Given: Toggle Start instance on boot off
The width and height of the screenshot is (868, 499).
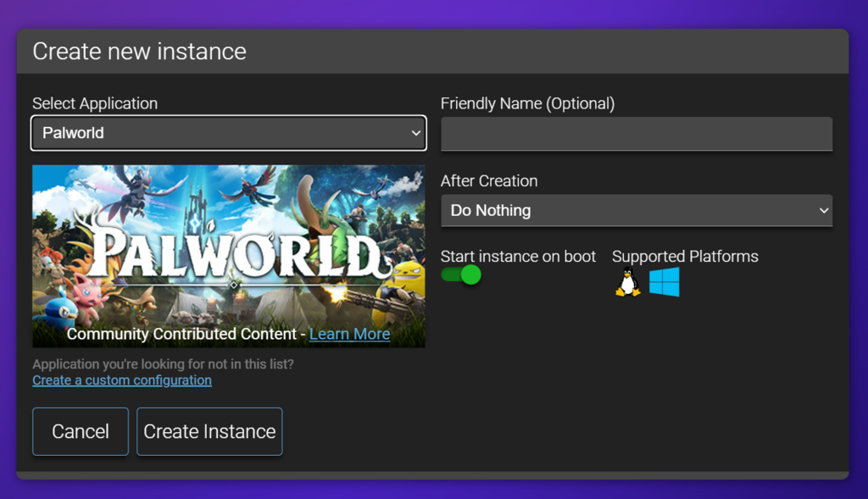Looking at the screenshot, I should coord(460,274).
